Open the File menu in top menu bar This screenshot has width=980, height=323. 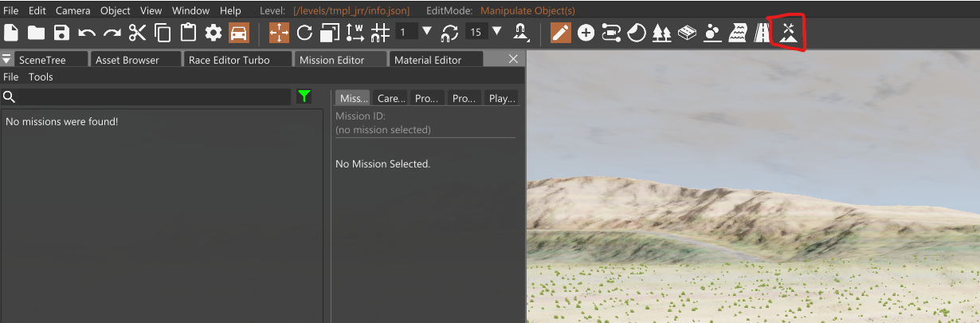coord(11,10)
